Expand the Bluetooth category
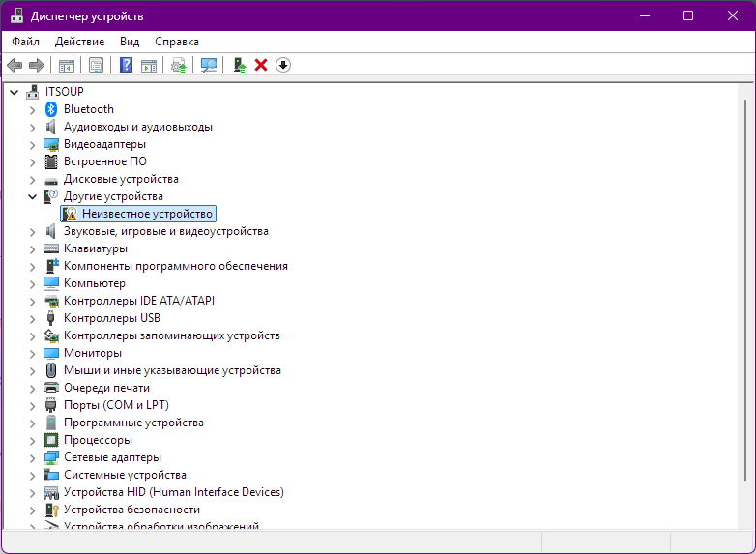This screenshot has width=756, height=554. (x=32, y=110)
